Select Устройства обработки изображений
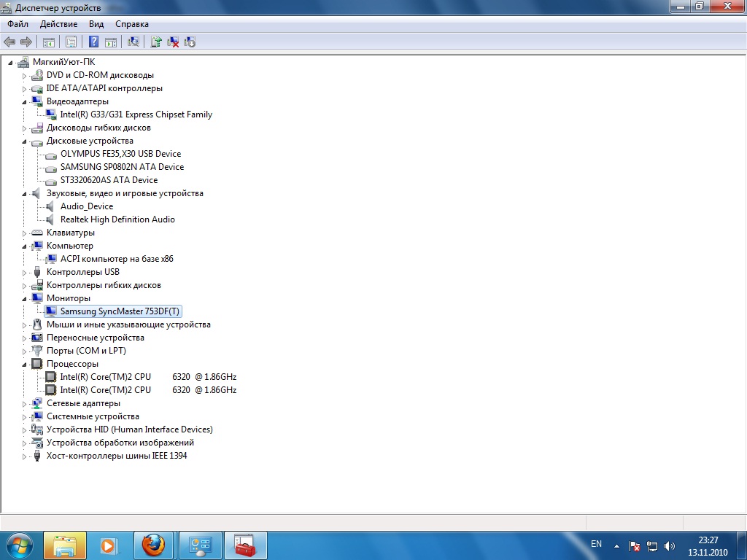The image size is (747, 560). click(x=120, y=443)
